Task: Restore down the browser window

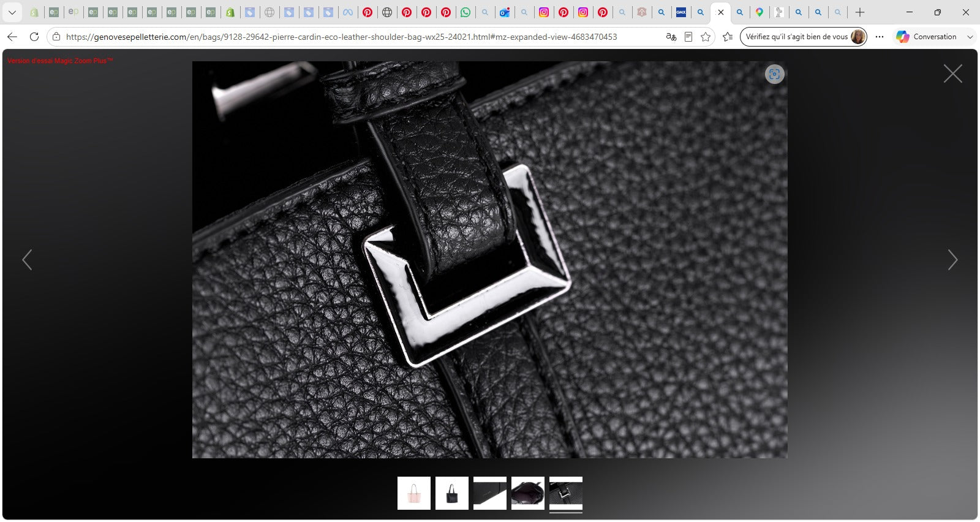Action: click(937, 12)
